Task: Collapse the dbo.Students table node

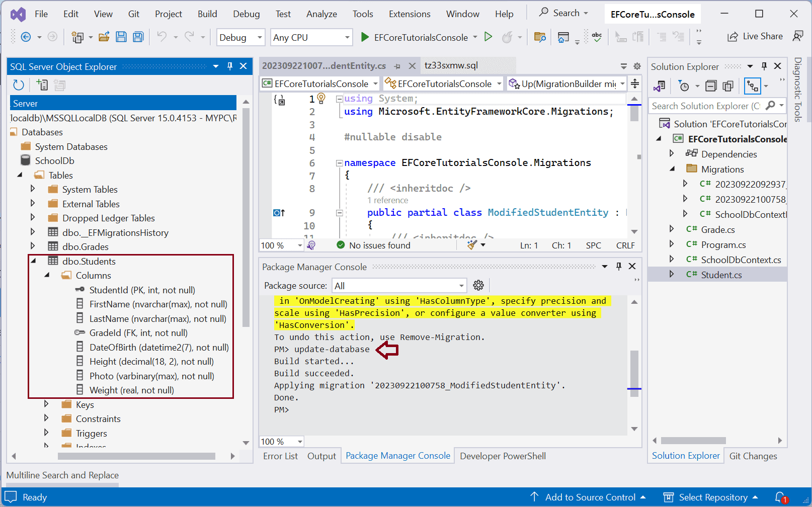Action: tap(33, 261)
